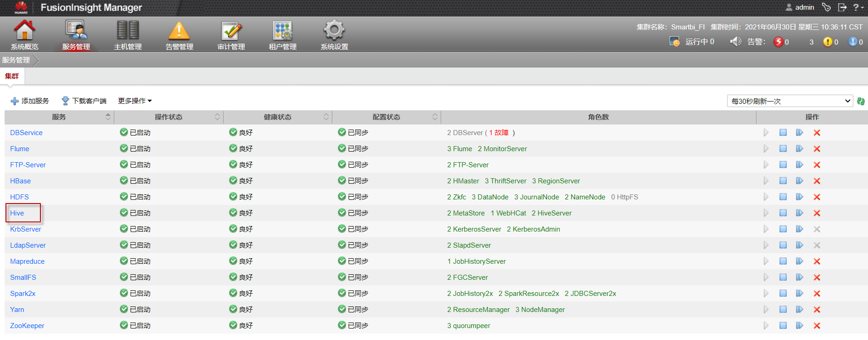
Task: Click the critical alarm red icon
Action: coord(778,42)
